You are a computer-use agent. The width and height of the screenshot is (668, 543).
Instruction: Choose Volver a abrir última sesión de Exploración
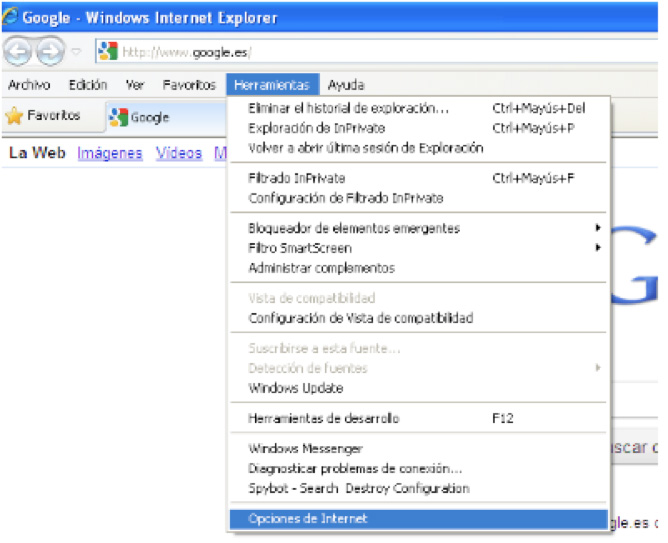point(418,148)
